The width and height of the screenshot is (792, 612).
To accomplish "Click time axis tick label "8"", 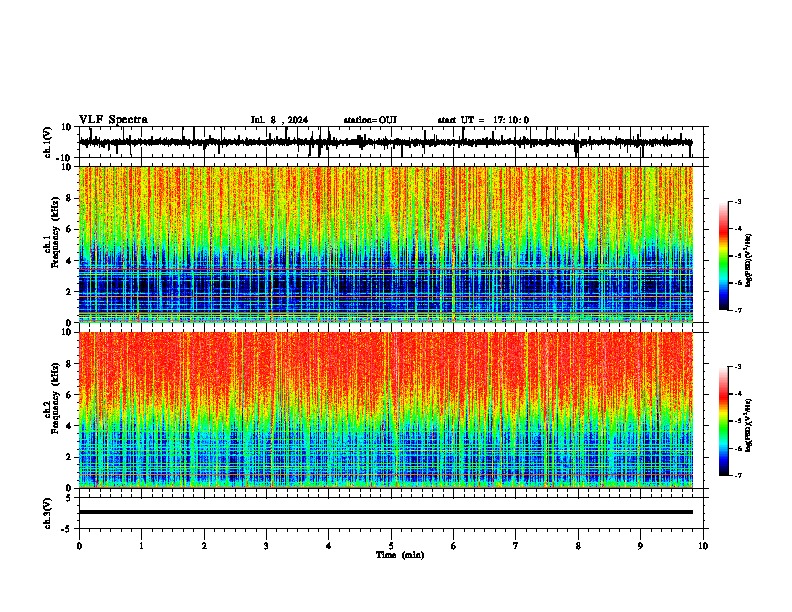I will pos(578,546).
